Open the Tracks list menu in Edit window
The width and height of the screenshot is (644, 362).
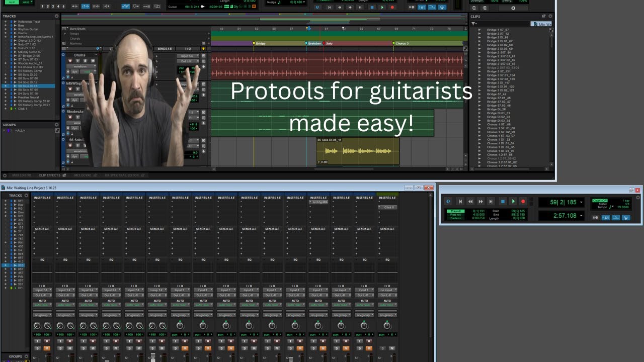[56, 16]
